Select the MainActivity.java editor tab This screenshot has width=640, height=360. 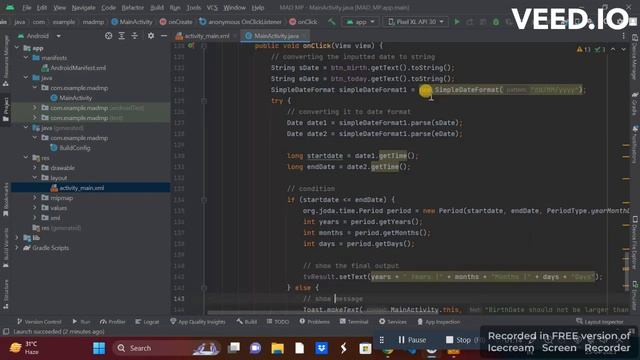(275, 36)
